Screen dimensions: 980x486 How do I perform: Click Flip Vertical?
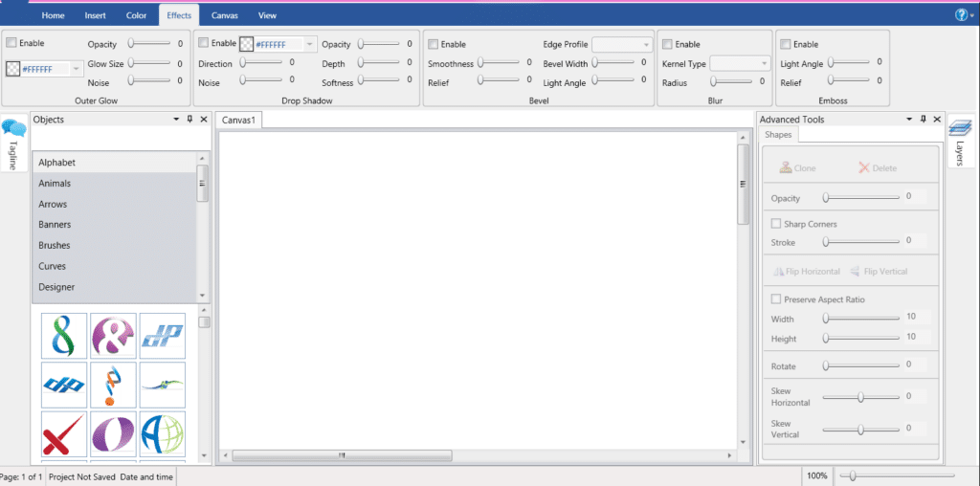point(880,272)
